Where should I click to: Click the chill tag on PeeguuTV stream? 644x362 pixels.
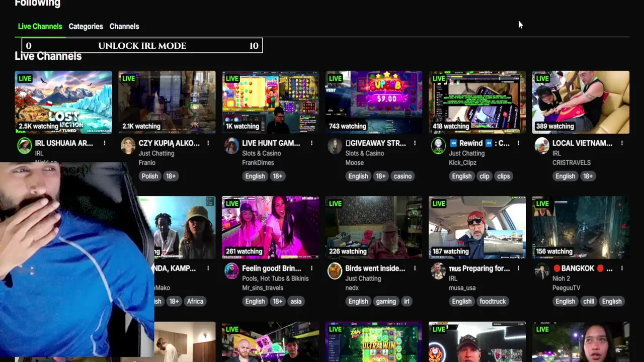click(589, 301)
